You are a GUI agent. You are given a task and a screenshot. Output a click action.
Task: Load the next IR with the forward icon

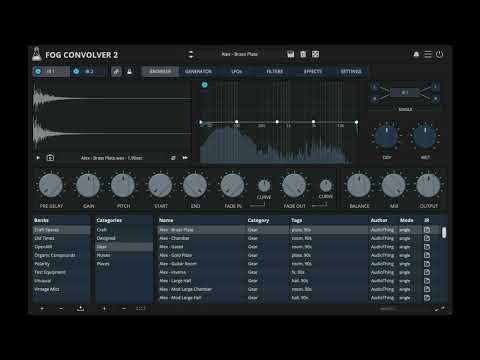(x=185, y=158)
